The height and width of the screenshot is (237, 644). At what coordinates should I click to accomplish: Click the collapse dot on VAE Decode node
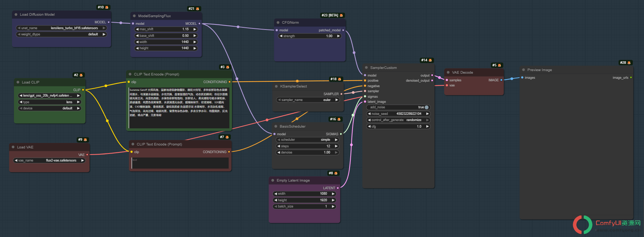tap(448, 73)
